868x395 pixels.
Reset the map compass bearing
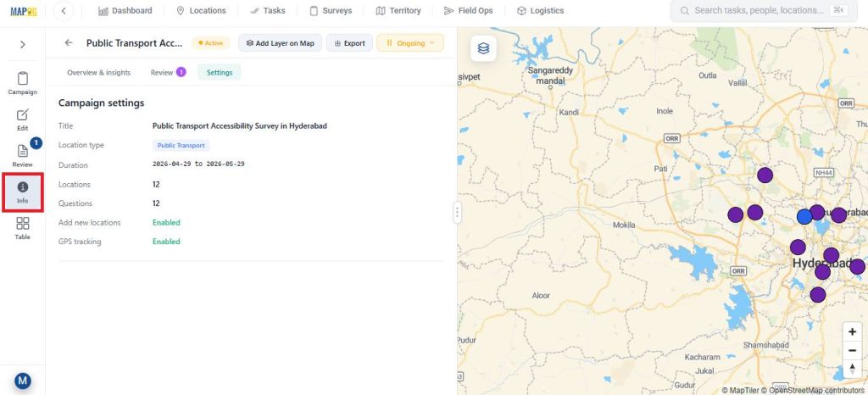coord(852,369)
